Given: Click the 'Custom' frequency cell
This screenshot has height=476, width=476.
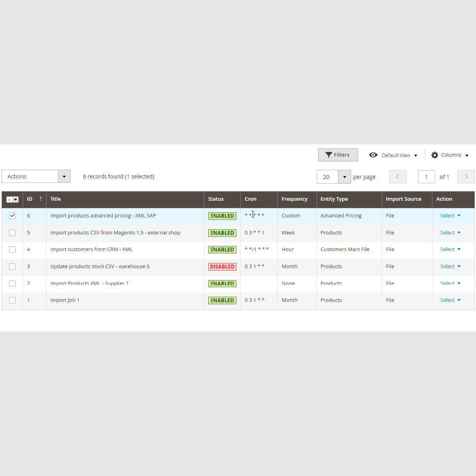Looking at the screenshot, I should pyautogui.click(x=291, y=216).
